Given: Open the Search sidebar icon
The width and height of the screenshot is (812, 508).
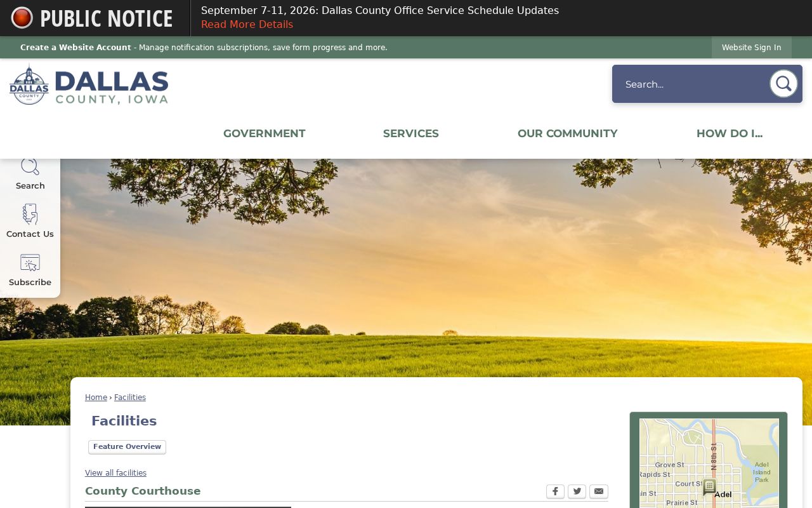Looking at the screenshot, I should coord(30,173).
